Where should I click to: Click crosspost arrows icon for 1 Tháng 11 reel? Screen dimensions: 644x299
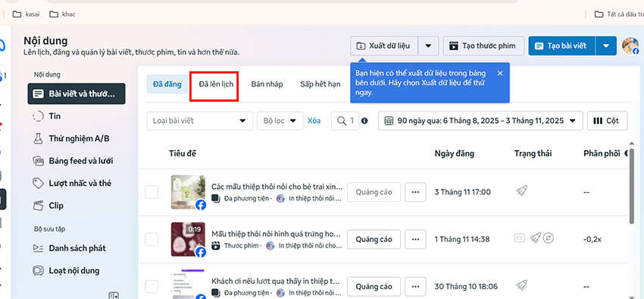tap(549, 238)
